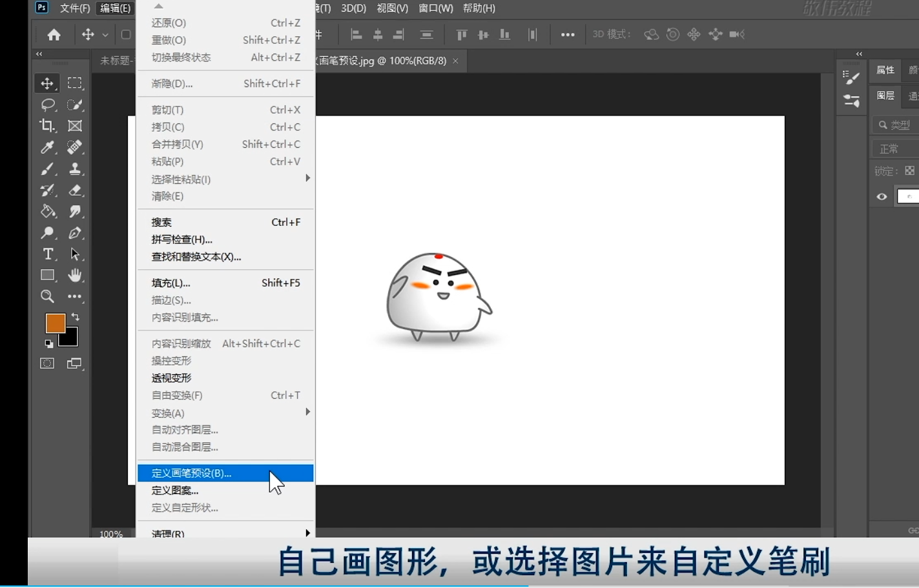Screen dimensions: 919x588
Task: Select the Lasso tool
Action: tap(47, 105)
